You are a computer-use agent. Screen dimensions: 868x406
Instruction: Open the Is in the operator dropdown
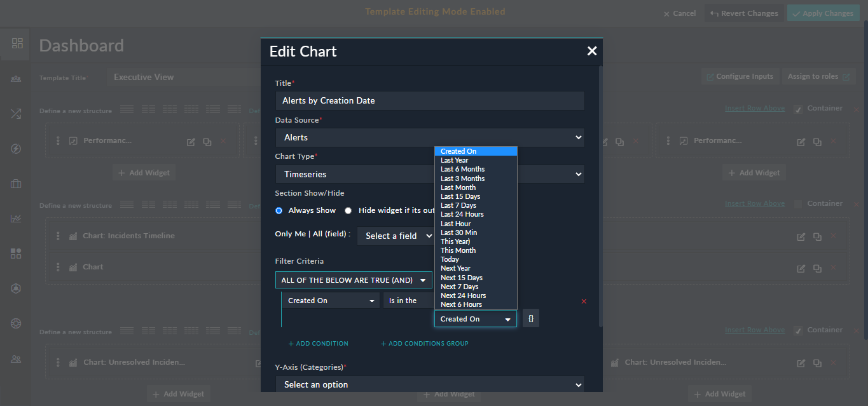pyautogui.click(x=408, y=301)
